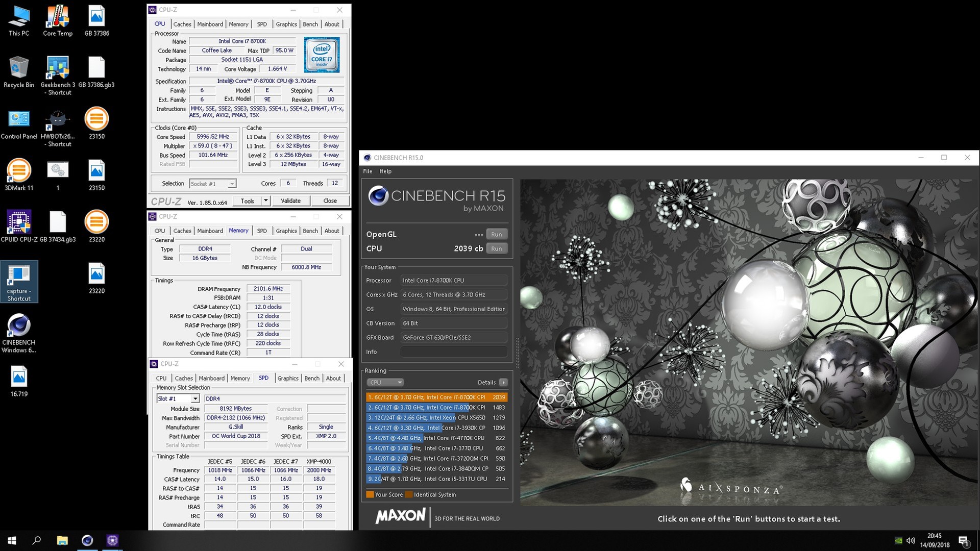980x551 pixels.
Task: Expand the Tools dropdown arrow in CPU-Z
Action: pyautogui.click(x=265, y=201)
